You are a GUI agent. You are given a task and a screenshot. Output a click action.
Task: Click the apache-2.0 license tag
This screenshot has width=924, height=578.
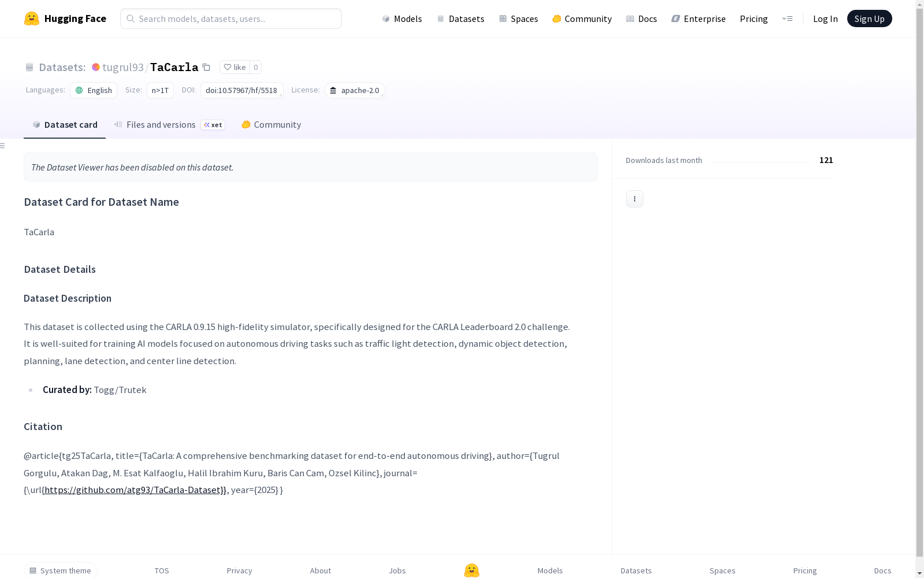coord(355,90)
